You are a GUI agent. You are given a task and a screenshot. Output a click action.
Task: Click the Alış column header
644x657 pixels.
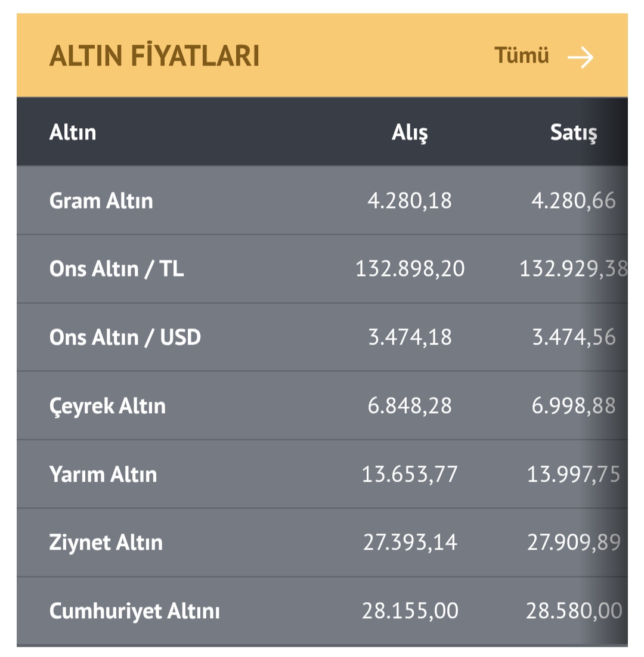(410, 133)
